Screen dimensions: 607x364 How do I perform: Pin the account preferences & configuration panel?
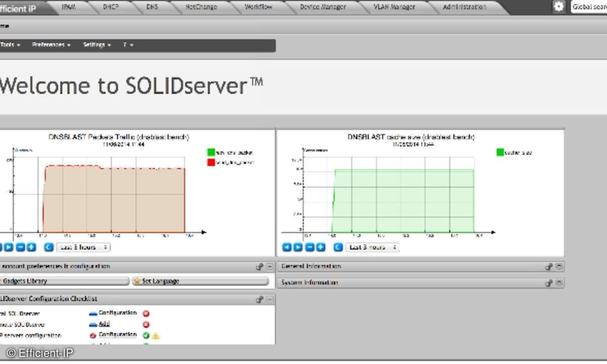[x=260, y=266]
